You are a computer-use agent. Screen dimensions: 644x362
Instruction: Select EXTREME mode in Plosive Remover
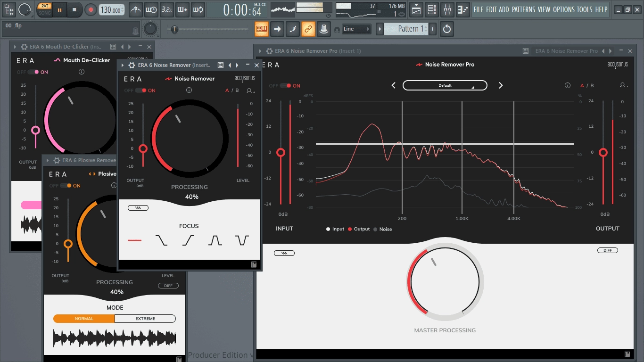coord(145,319)
